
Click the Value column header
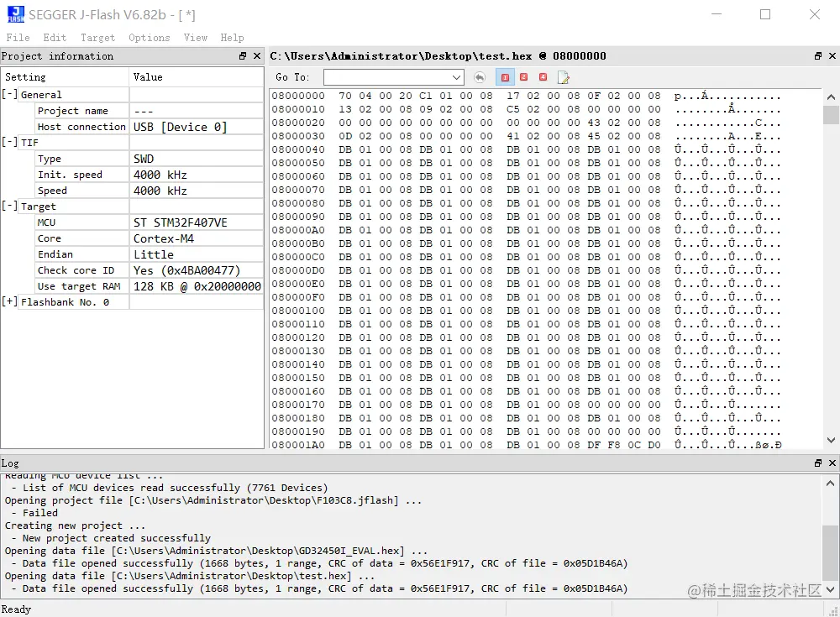(196, 76)
